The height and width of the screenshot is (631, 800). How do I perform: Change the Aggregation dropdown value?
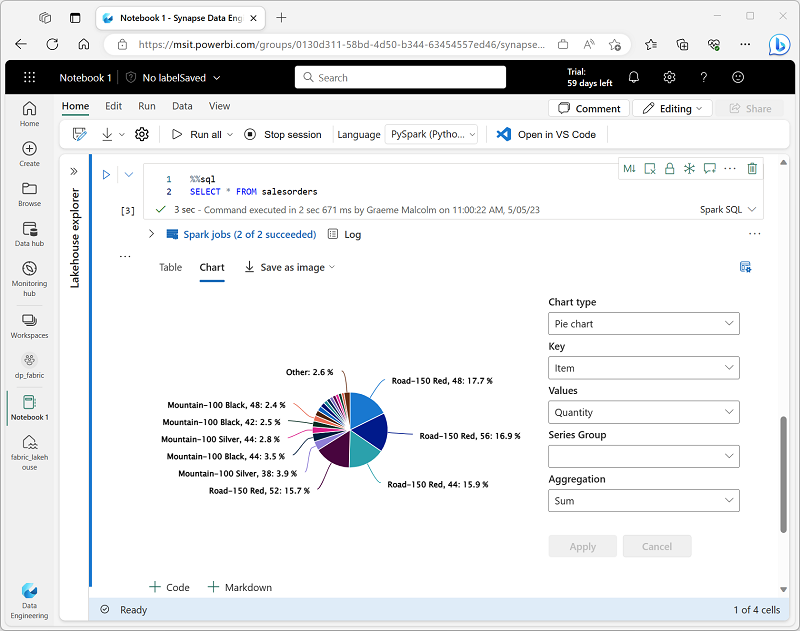[x=643, y=500]
